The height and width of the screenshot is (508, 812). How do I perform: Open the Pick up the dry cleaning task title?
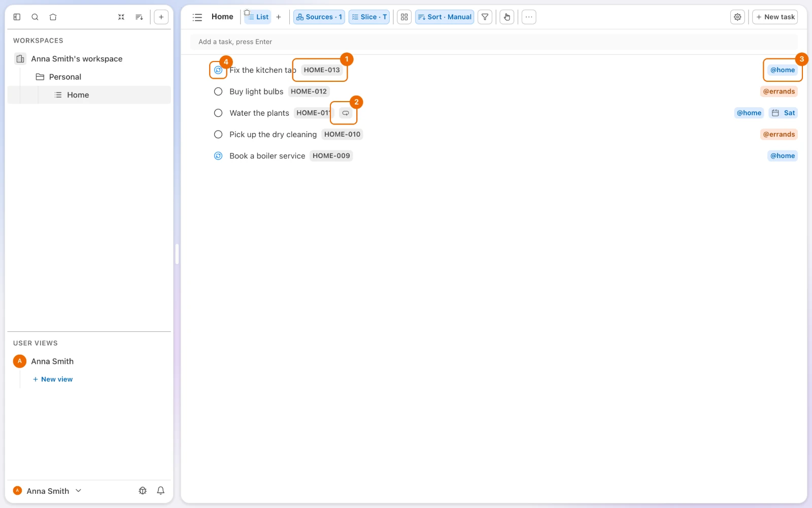(273, 135)
